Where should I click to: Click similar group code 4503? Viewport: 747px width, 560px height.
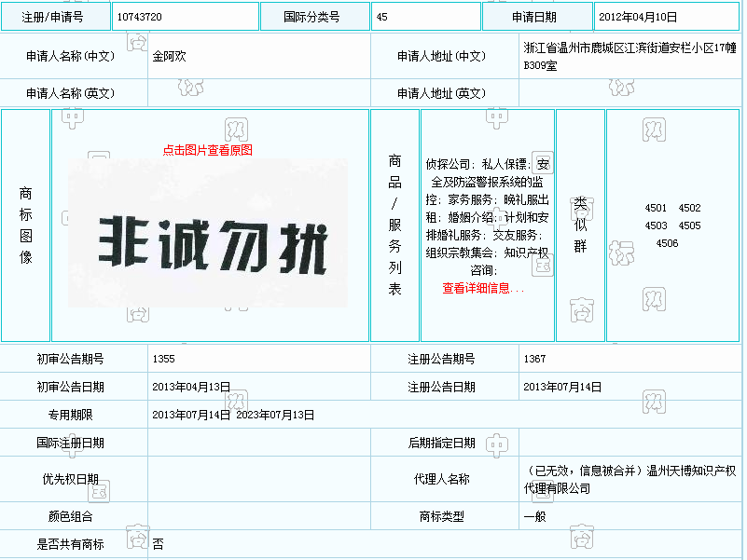pyautogui.click(x=656, y=225)
